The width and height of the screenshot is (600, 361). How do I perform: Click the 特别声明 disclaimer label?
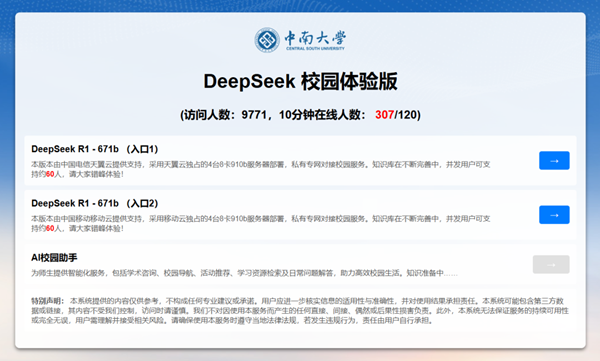pos(47,301)
